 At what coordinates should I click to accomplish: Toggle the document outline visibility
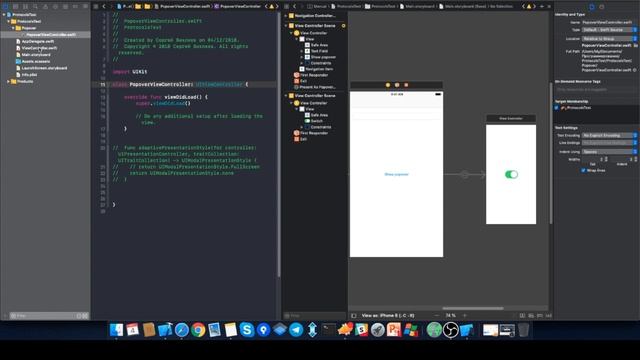[x=354, y=316]
